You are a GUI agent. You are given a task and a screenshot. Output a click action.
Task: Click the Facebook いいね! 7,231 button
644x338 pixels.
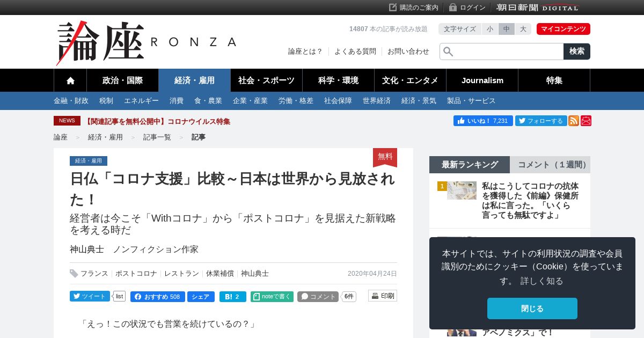point(483,121)
